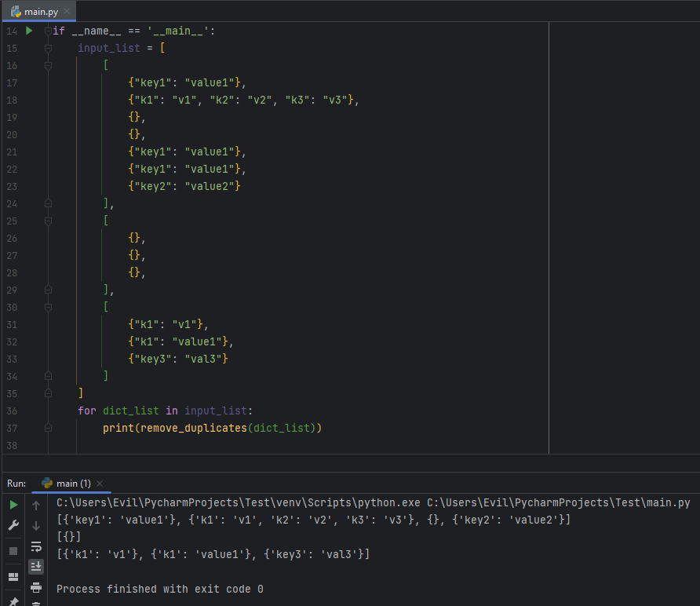The image size is (700, 606).
Task: Click input_list variable on line 15
Action: coord(109,48)
